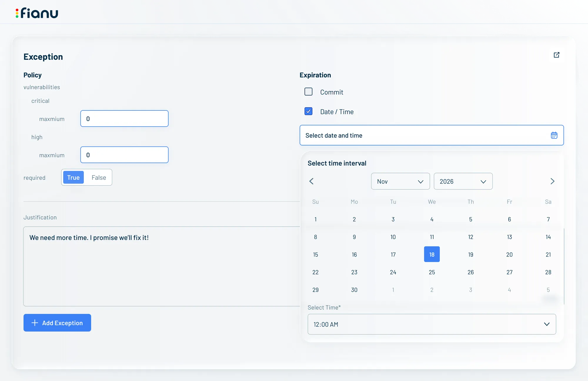Set required to False
The width and height of the screenshot is (588, 381).
99,177
